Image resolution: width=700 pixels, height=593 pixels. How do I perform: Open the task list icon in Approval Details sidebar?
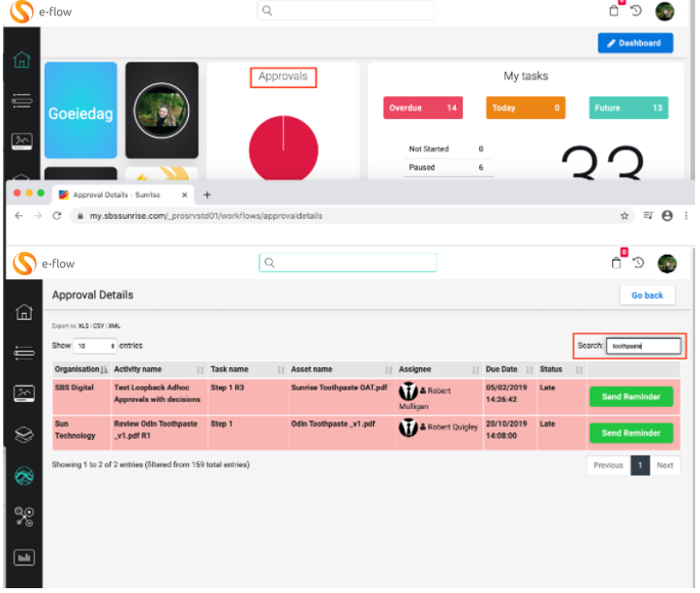pos(24,353)
